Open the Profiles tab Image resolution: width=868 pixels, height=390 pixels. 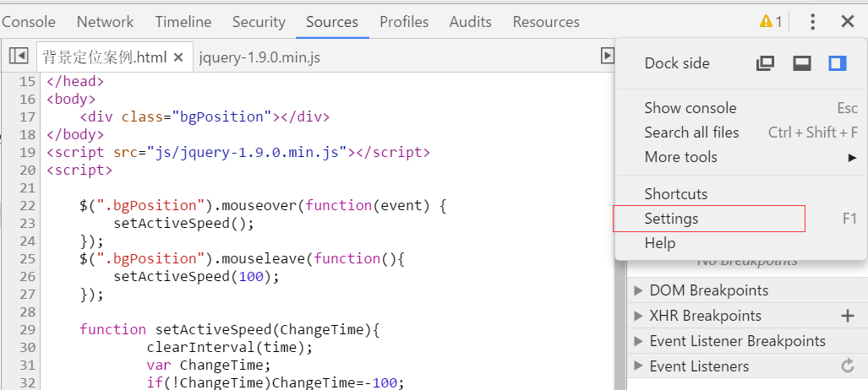point(404,22)
